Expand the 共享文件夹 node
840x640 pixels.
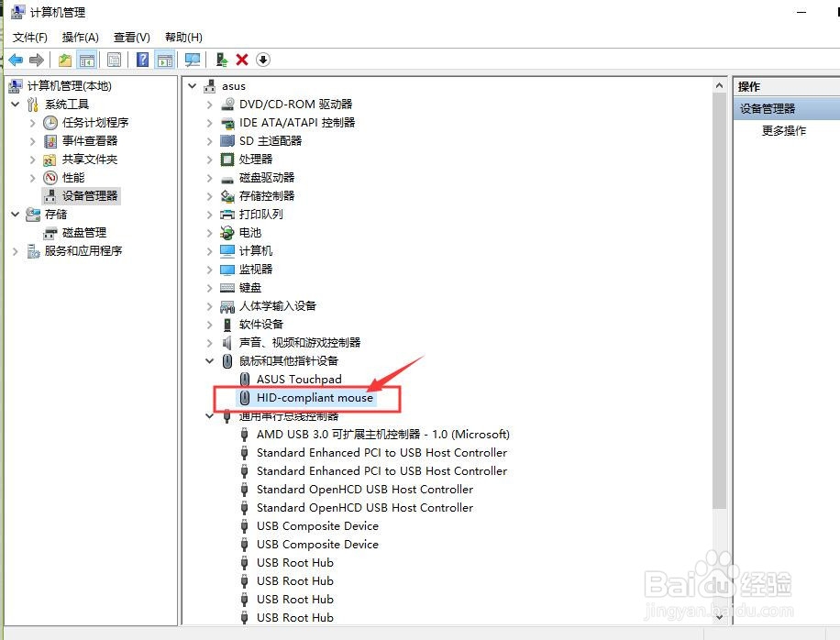tap(32, 160)
